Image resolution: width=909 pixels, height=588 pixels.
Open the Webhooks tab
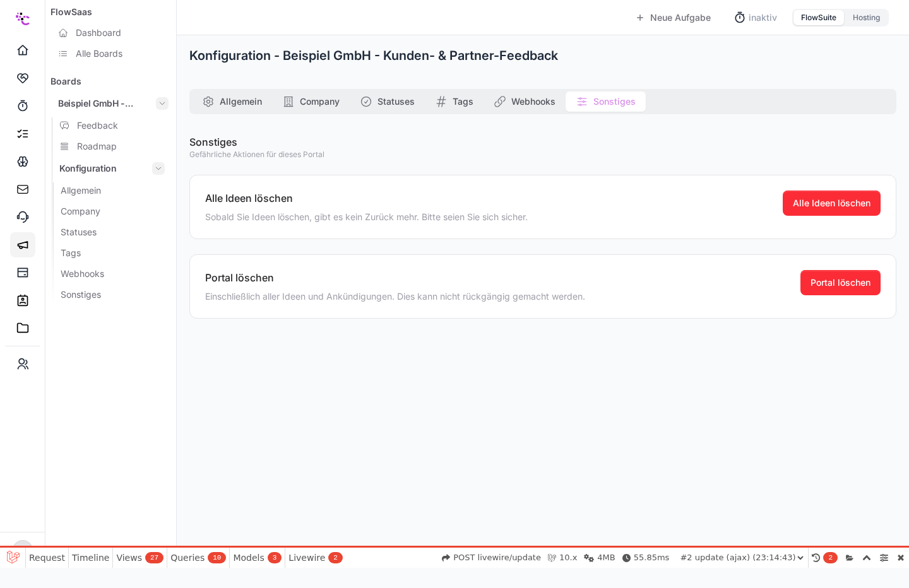coord(525,102)
